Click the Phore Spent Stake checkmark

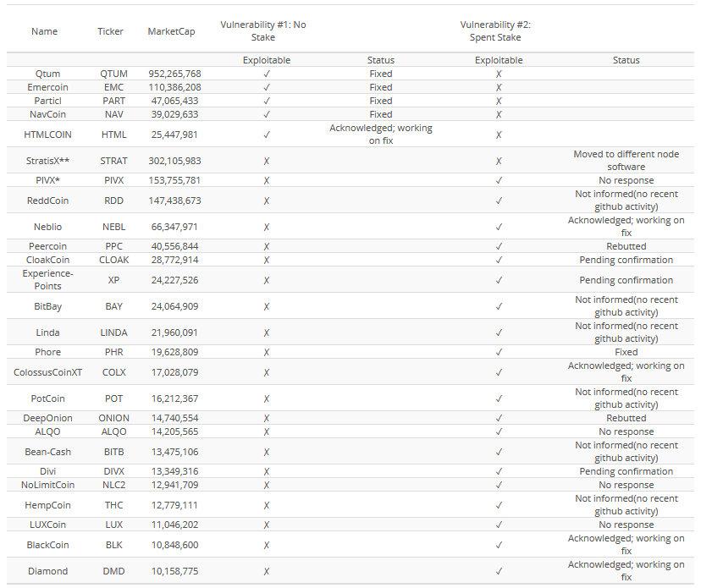tap(499, 352)
